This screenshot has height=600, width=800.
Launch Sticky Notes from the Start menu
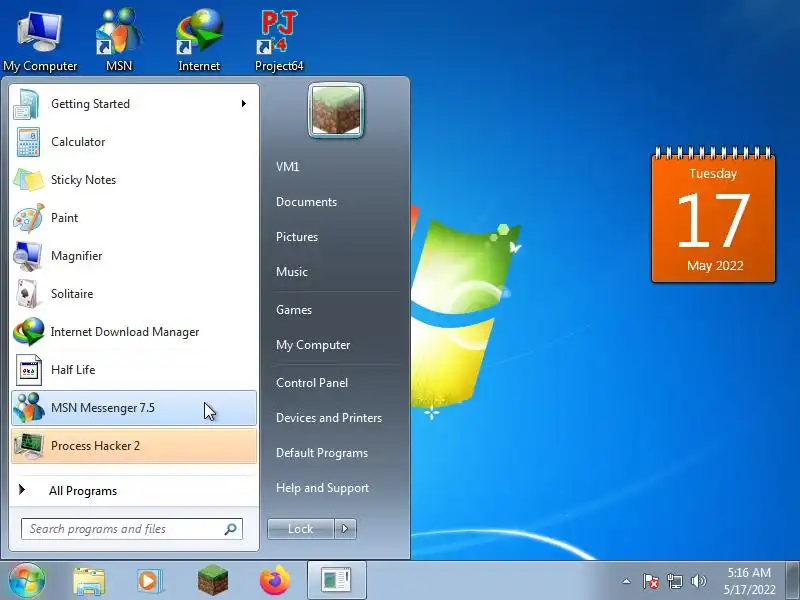pos(134,180)
